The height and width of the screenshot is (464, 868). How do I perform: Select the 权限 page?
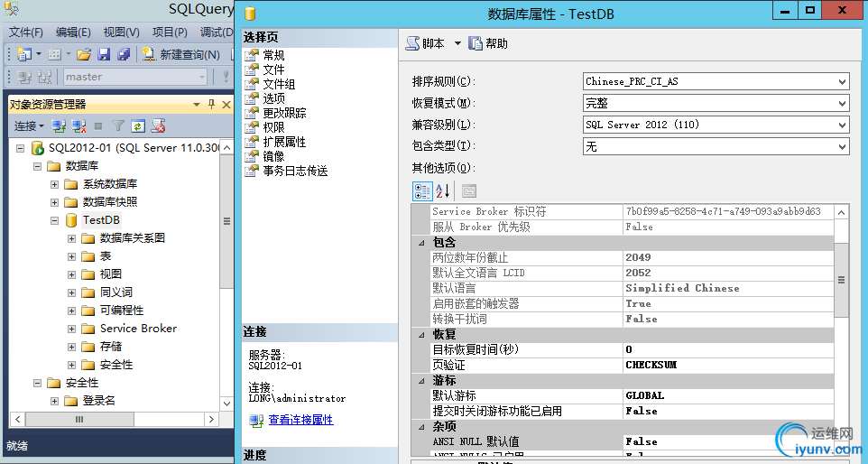[273, 126]
